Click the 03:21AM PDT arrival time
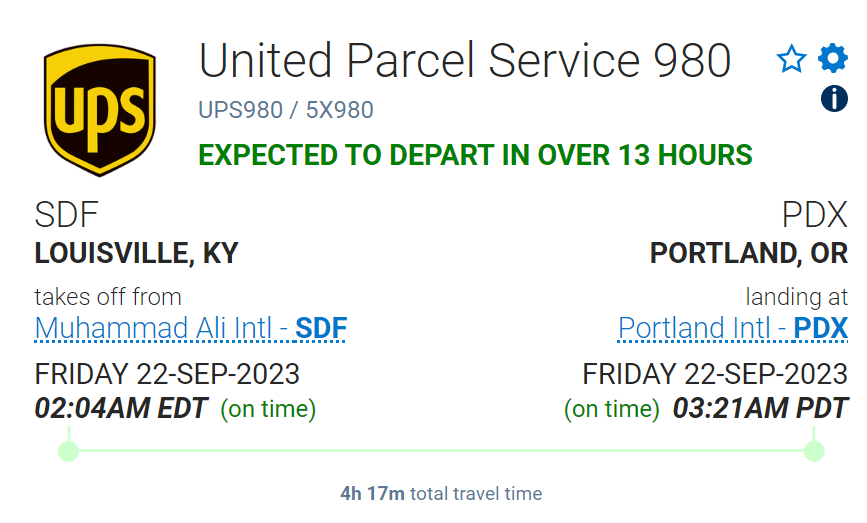This screenshot has height=523, width=867. (760, 408)
